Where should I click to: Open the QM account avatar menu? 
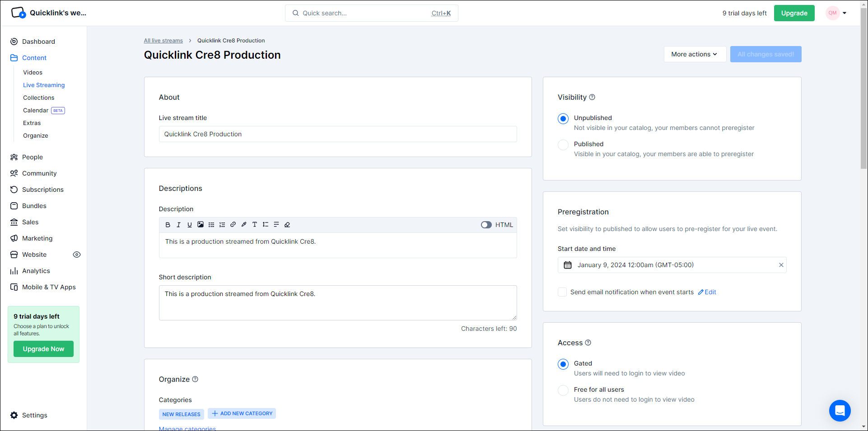836,13
